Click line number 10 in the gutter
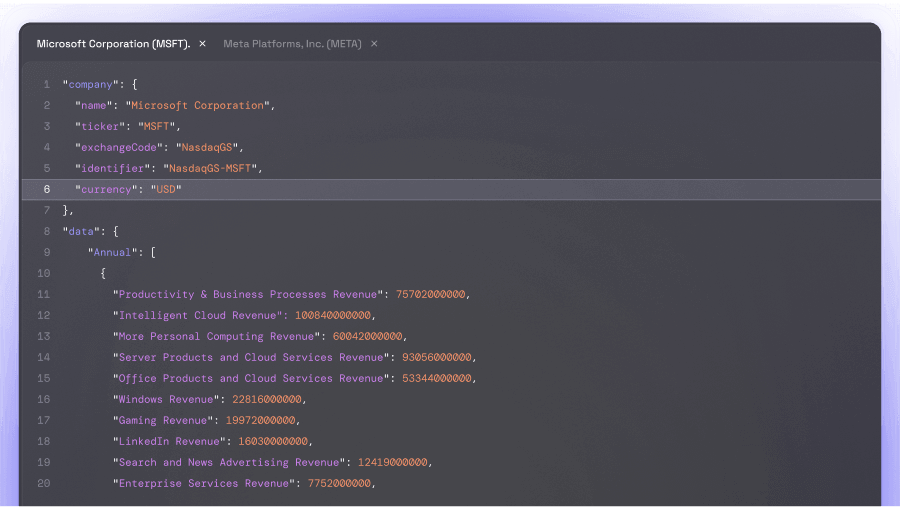900x507 pixels. (44, 273)
